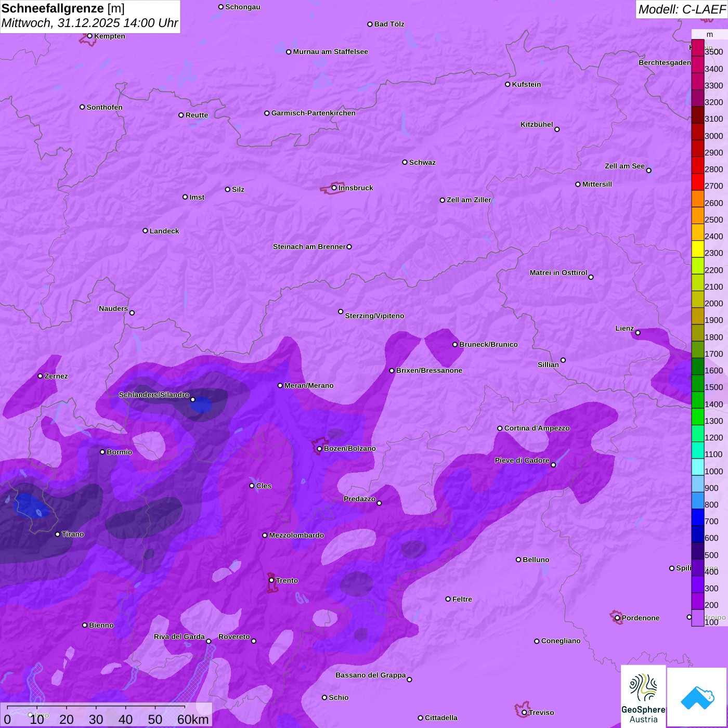Screen dimensions: 728x728
Task: Click the Bozen/Bolzano marker dot
Action: (320, 449)
